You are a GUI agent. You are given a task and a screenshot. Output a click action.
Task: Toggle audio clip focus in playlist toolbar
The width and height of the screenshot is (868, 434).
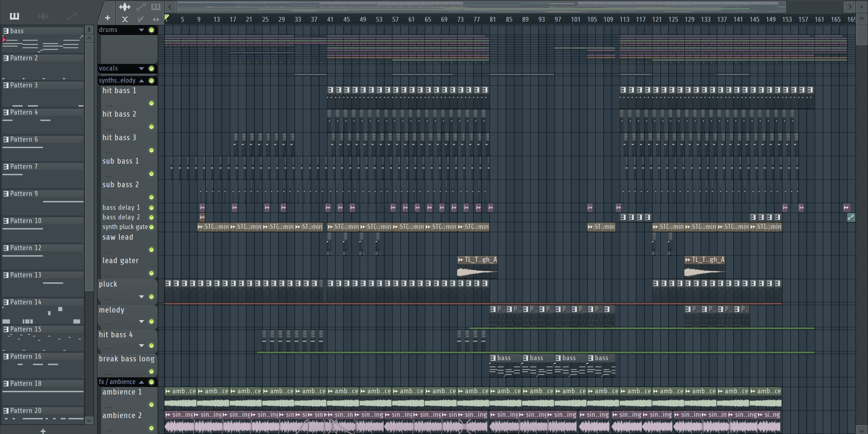125,6
